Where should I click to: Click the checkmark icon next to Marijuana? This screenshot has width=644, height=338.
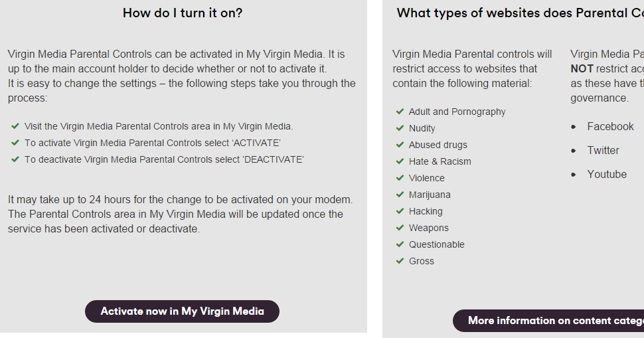pyautogui.click(x=400, y=195)
